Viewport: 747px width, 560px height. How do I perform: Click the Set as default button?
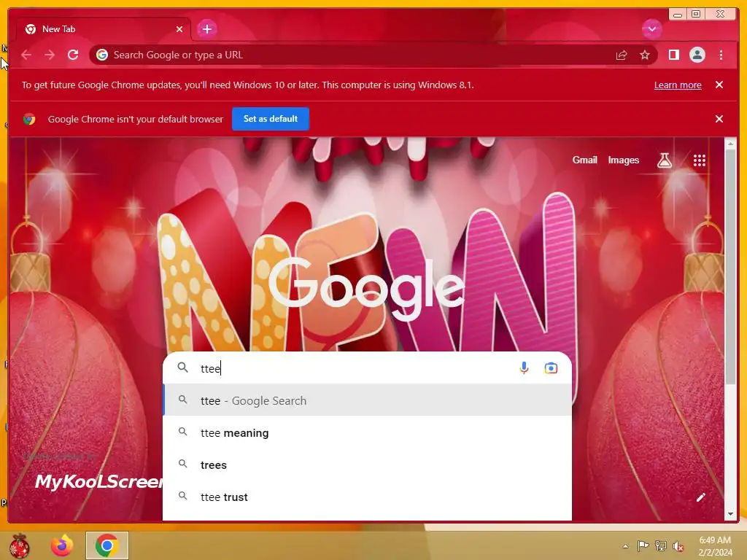(270, 119)
